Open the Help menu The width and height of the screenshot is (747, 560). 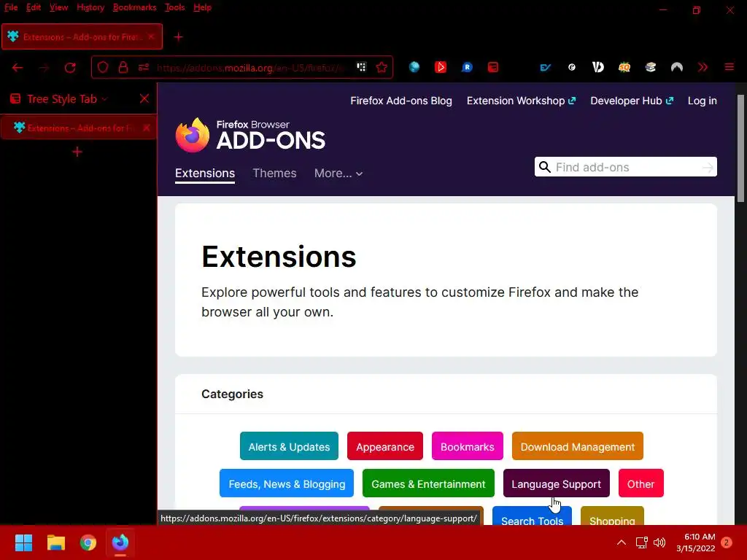(x=203, y=7)
